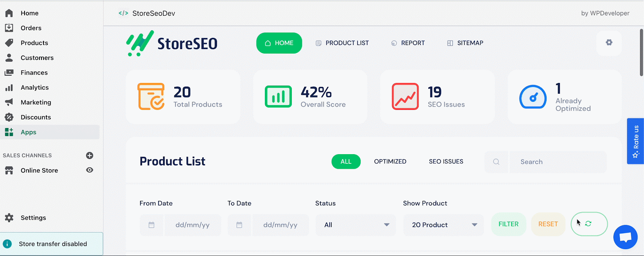Open Online Store sales channel
644x256 pixels.
39,170
